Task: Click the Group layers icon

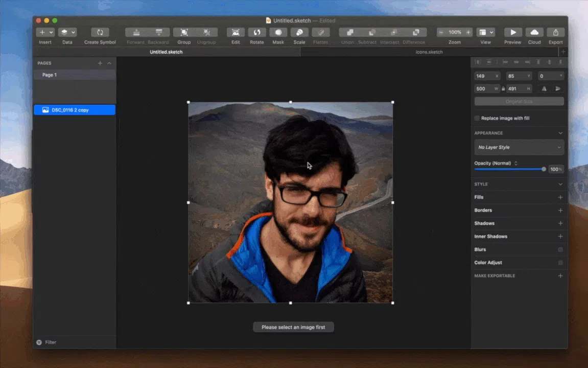Action: [184, 33]
